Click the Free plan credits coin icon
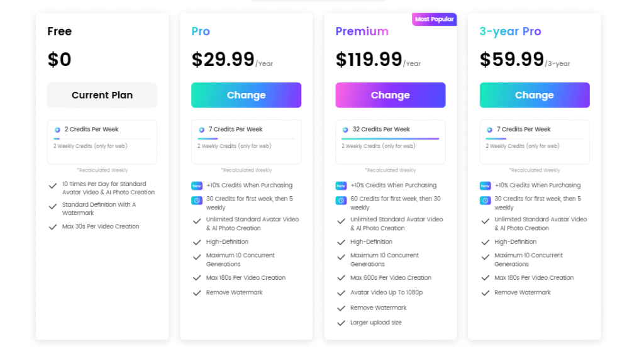 57,130
